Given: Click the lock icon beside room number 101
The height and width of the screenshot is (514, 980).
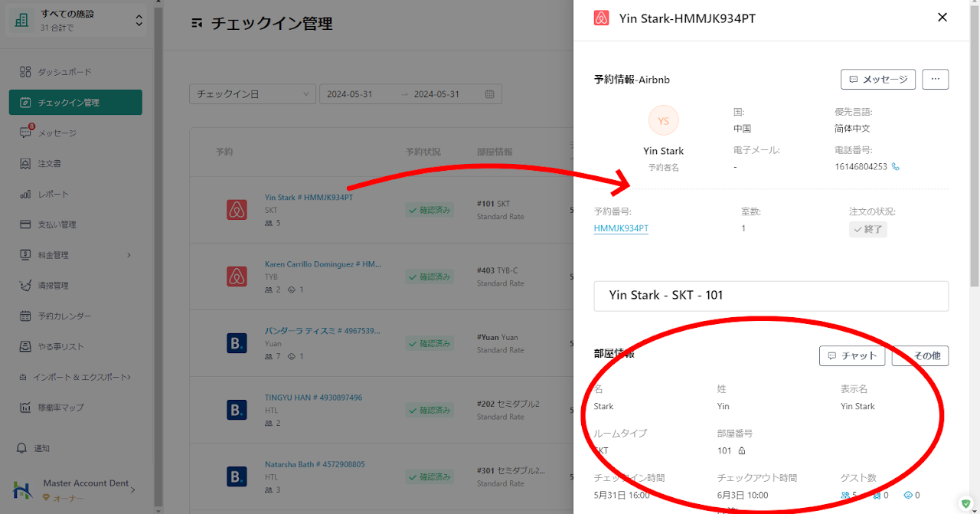Looking at the screenshot, I should pyautogui.click(x=741, y=450).
